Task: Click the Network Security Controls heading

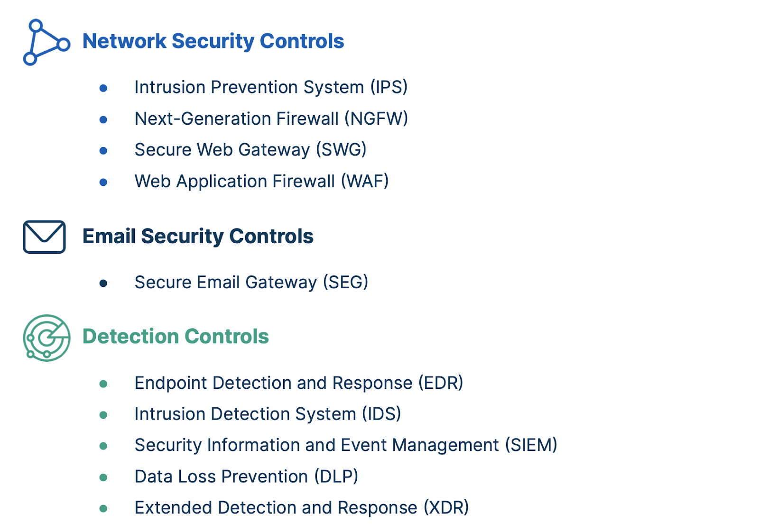Action: pyautogui.click(x=213, y=41)
